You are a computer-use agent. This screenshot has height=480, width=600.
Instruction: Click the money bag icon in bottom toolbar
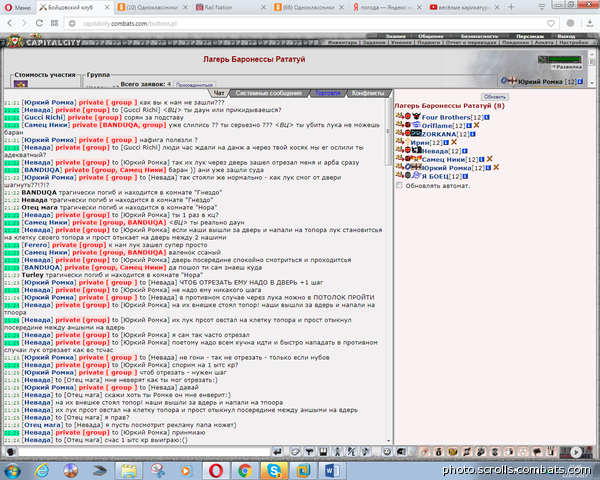tap(439, 452)
